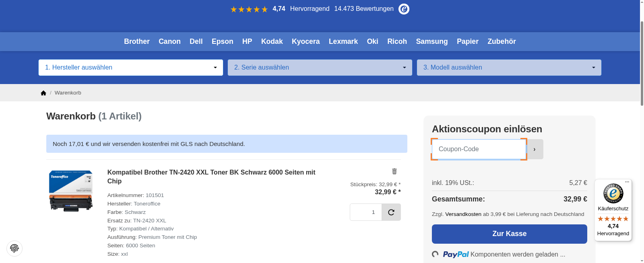Open the Samsung menu
The image size is (644, 263).
(432, 41)
